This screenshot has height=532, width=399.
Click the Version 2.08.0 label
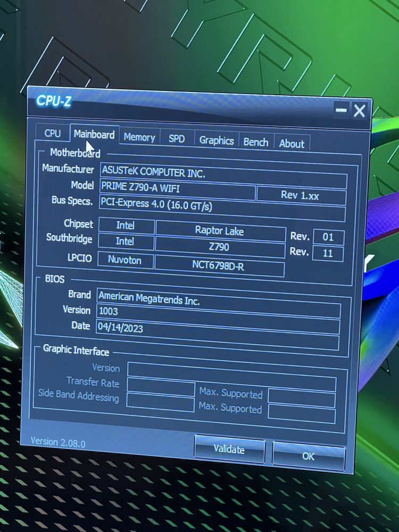[58, 442]
